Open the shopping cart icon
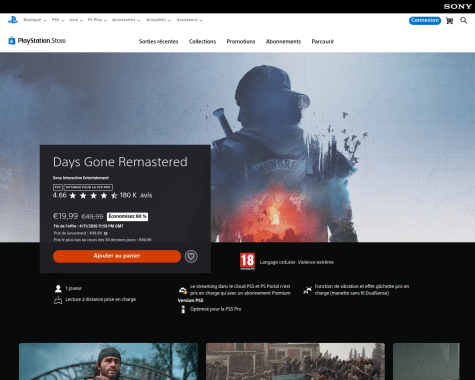Image resolution: width=475 pixels, height=380 pixels. [449, 21]
